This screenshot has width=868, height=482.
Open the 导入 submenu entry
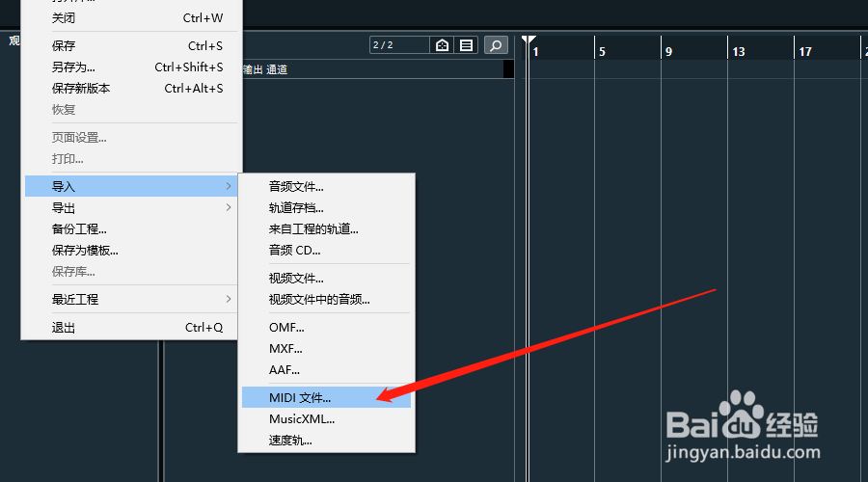(131, 186)
